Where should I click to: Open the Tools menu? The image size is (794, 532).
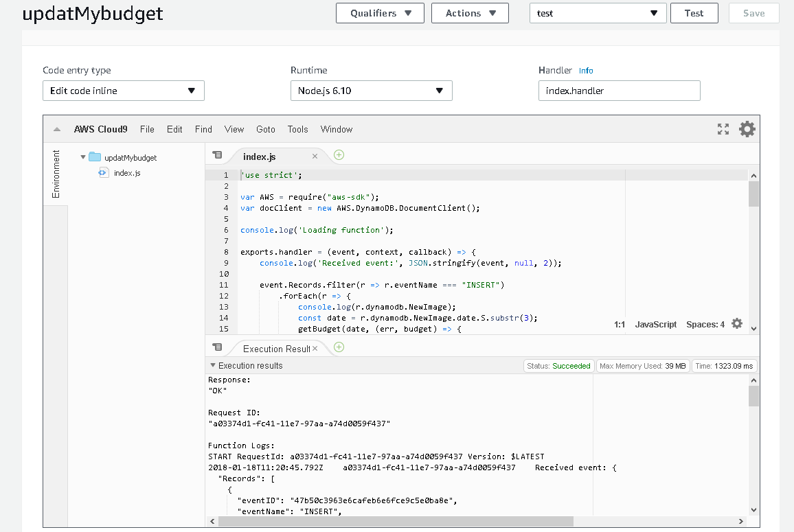pyautogui.click(x=298, y=130)
